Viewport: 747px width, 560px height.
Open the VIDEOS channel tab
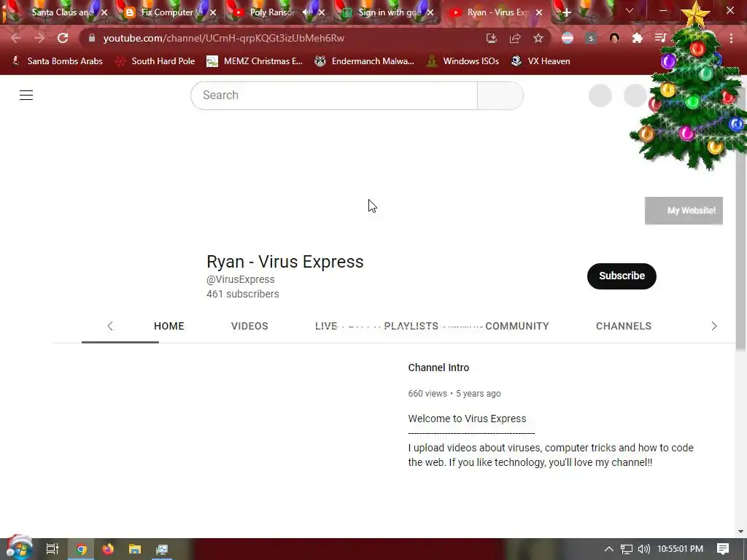(x=249, y=326)
